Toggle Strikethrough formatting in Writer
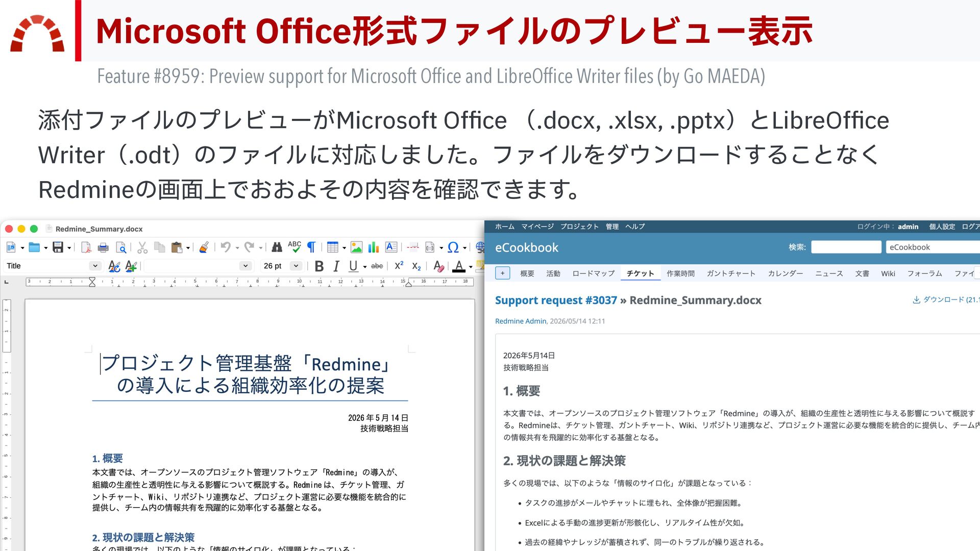980x551 pixels. [377, 266]
